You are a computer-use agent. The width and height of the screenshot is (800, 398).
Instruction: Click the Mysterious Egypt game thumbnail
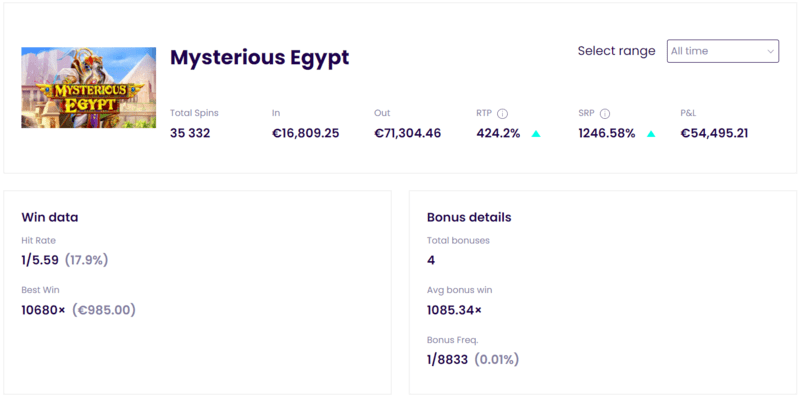point(89,87)
